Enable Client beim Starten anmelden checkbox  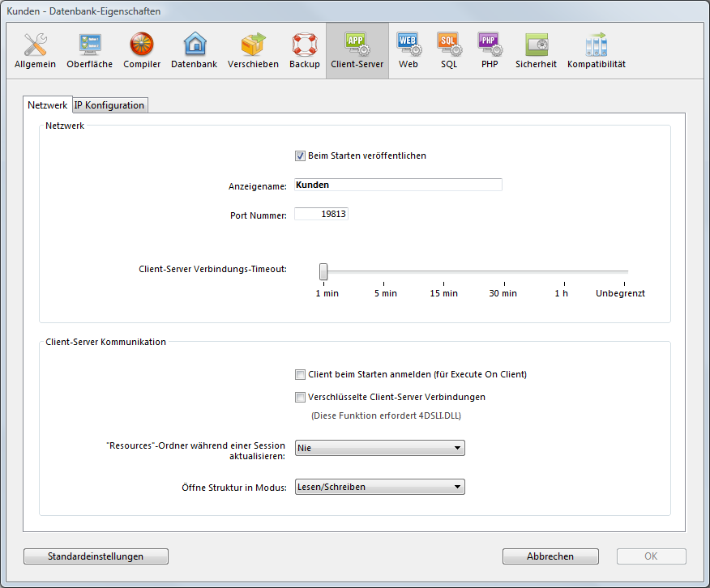(300, 375)
